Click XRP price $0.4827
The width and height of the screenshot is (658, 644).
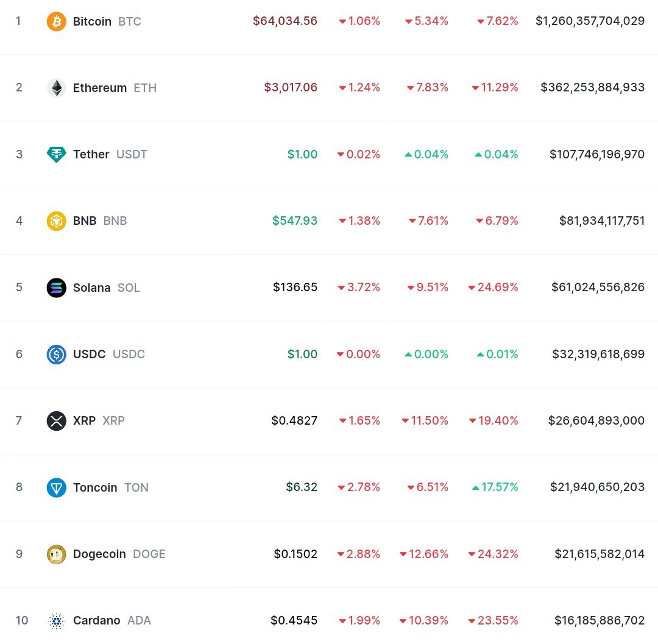[x=294, y=420]
